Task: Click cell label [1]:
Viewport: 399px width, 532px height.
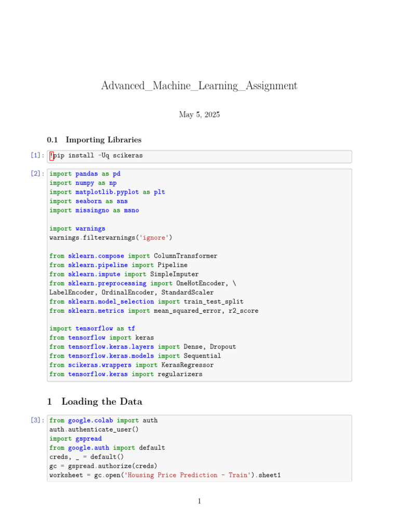Action: coord(37,155)
